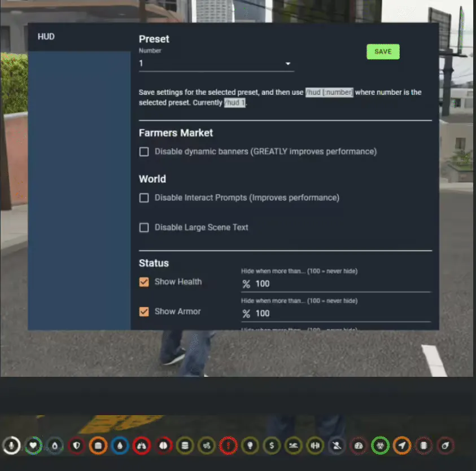Click the meteor comet status icon
This screenshot has width=476, height=471.
(x=446, y=446)
